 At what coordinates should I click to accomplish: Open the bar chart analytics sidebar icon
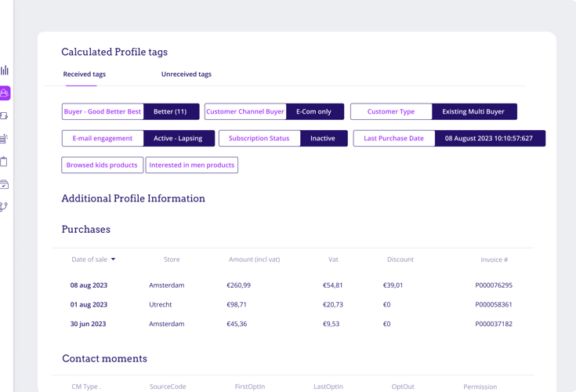(5, 70)
